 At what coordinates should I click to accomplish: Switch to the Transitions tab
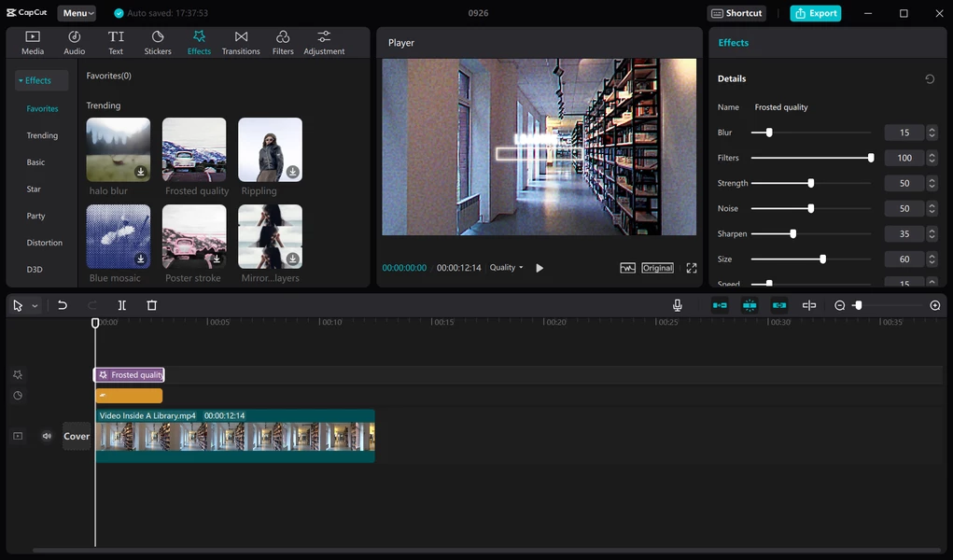click(241, 42)
